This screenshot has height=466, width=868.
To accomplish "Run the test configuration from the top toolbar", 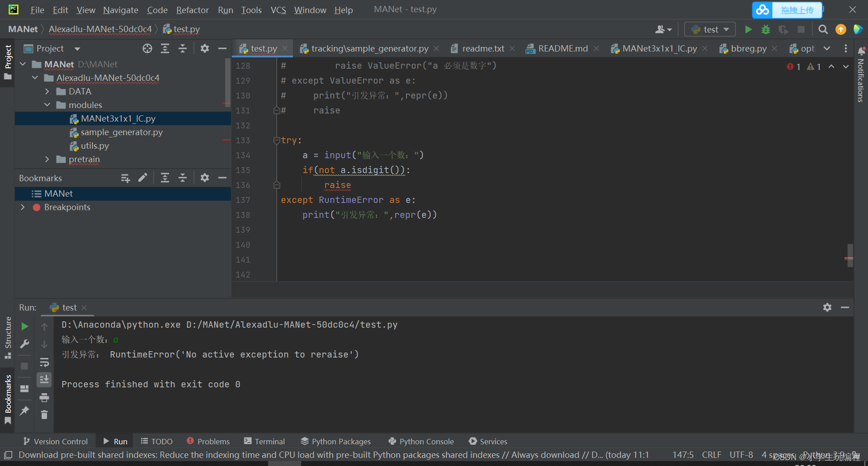I will pyautogui.click(x=748, y=29).
